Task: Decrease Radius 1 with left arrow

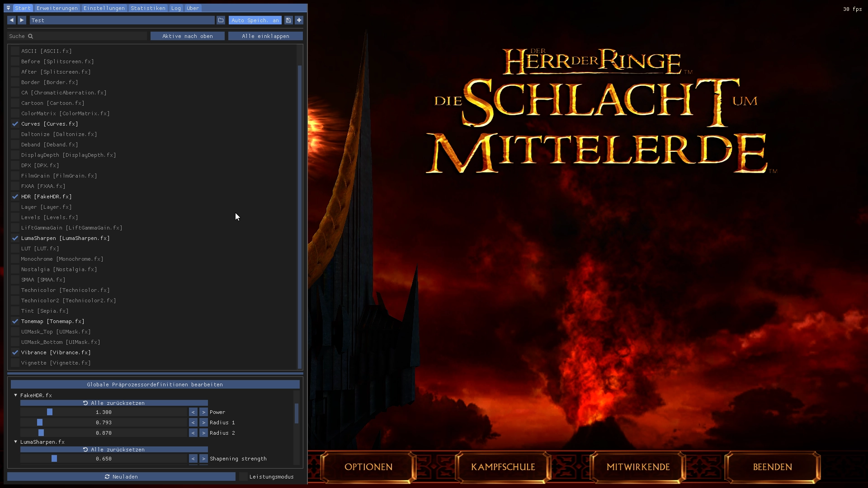Action: click(193, 422)
